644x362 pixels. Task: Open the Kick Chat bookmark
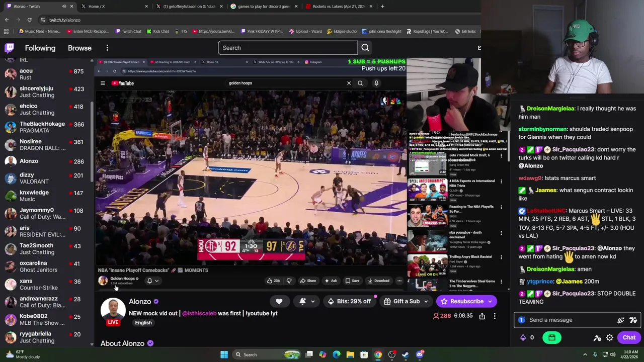(x=157, y=31)
